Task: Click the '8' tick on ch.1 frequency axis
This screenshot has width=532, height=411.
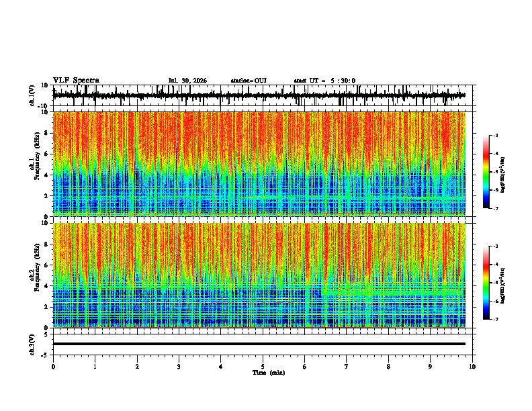Action: pos(47,133)
